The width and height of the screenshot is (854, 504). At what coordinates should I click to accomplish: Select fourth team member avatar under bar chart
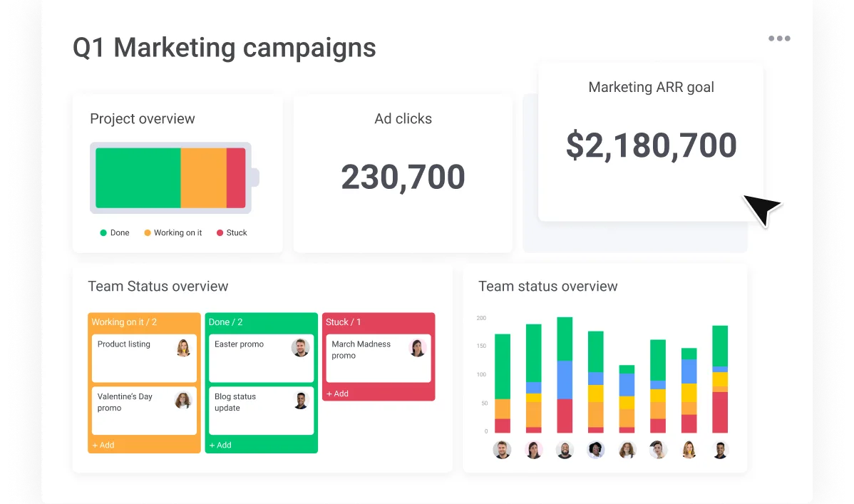[x=596, y=450]
